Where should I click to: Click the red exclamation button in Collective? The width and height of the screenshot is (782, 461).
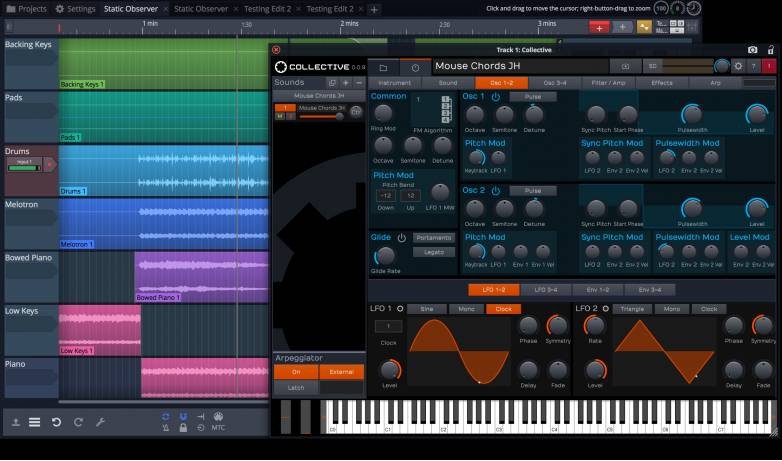769,66
